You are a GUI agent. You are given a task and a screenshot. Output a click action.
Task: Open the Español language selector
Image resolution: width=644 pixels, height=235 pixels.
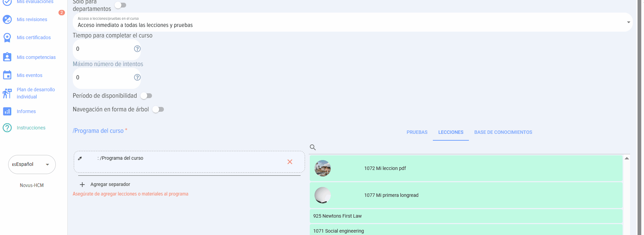click(32, 164)
